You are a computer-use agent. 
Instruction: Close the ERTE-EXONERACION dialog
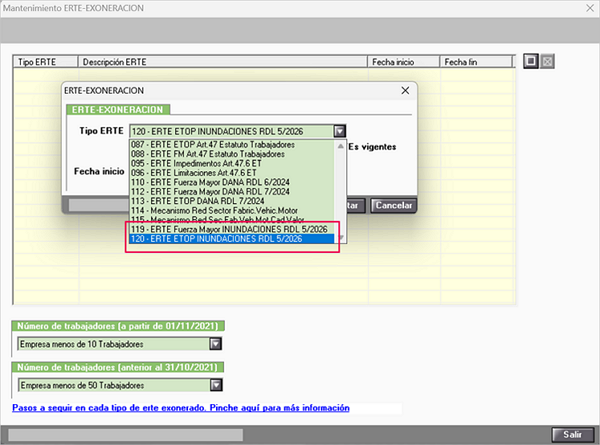405,91
